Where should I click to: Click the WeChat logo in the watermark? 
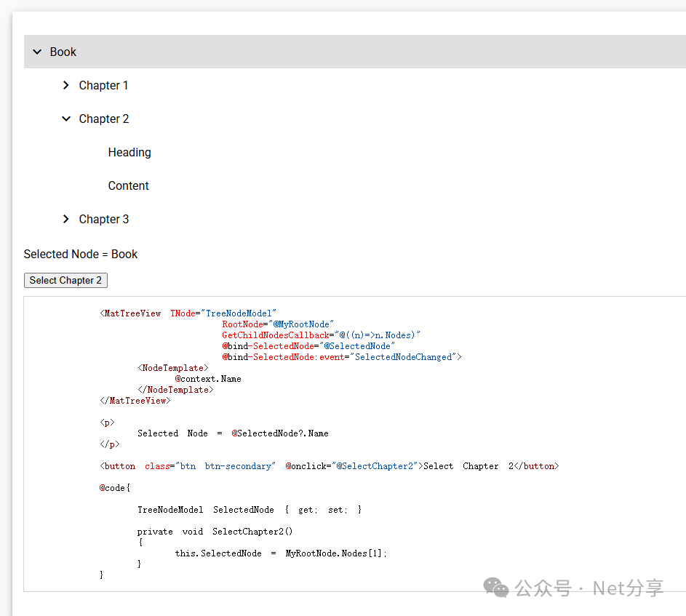click(497, 588)
